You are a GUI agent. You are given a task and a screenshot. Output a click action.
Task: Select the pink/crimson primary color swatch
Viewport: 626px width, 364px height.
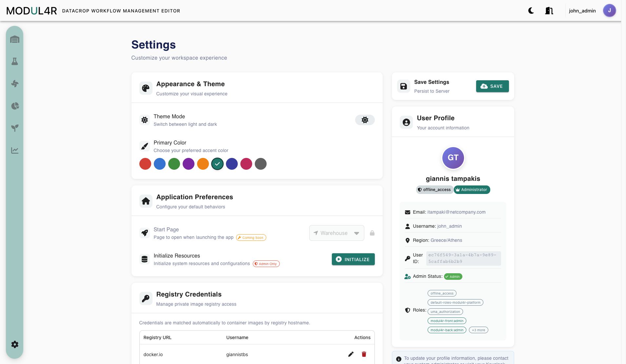point(246,164)
